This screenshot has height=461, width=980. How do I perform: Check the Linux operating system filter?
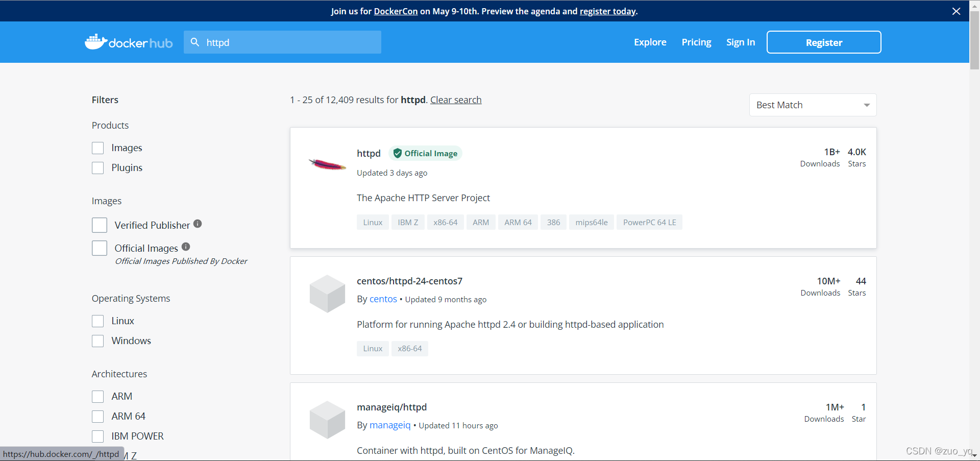(97, 321)
